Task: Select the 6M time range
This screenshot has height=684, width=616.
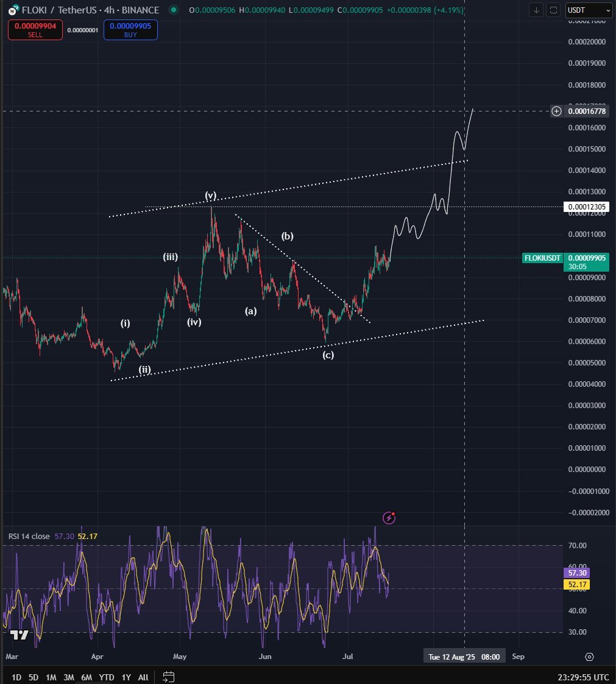Action: pos(87,677)
